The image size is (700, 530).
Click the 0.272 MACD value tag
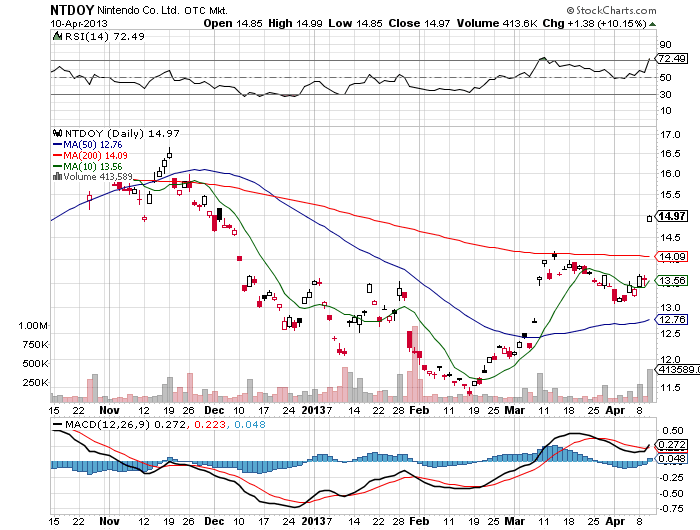click(x=671, y=444)
